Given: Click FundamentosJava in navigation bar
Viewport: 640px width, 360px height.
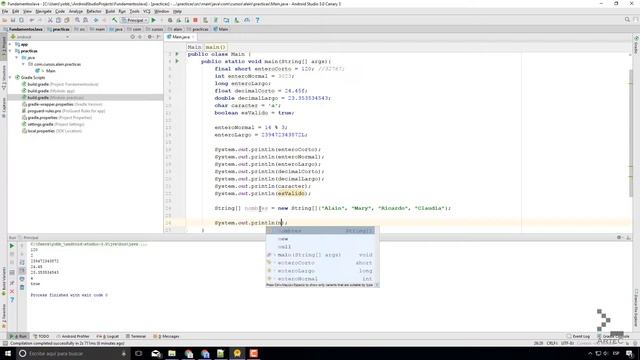Looking at the screenshot, I should coord(23,29).
